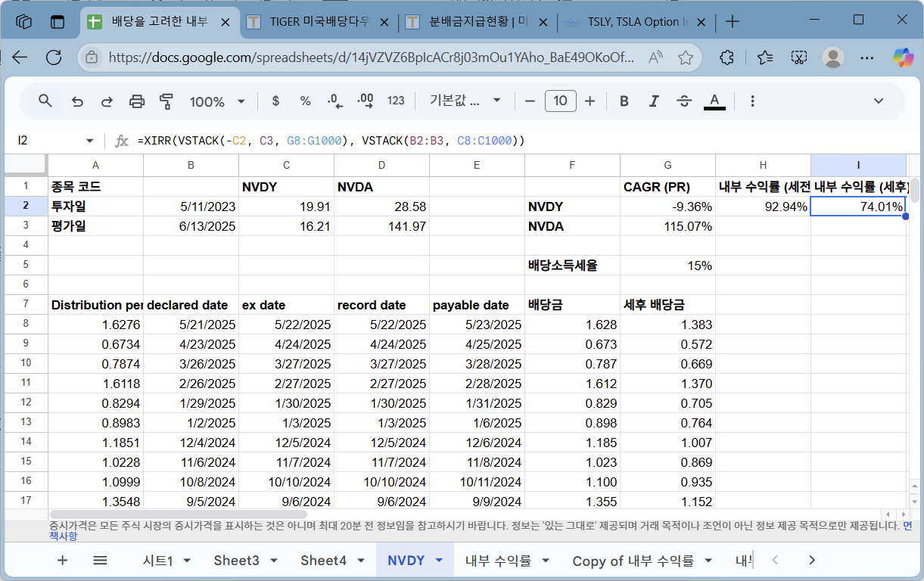The image size is (924, 581).
Task: Open the tab actions menu
Action: tap(58, 22)
